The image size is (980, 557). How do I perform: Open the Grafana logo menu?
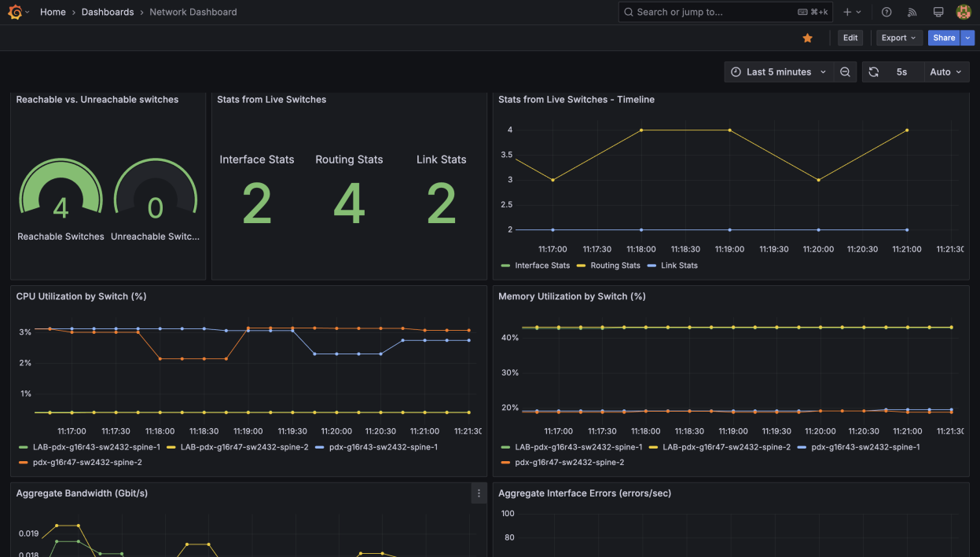pyautogui.click(x=15, y=12)
